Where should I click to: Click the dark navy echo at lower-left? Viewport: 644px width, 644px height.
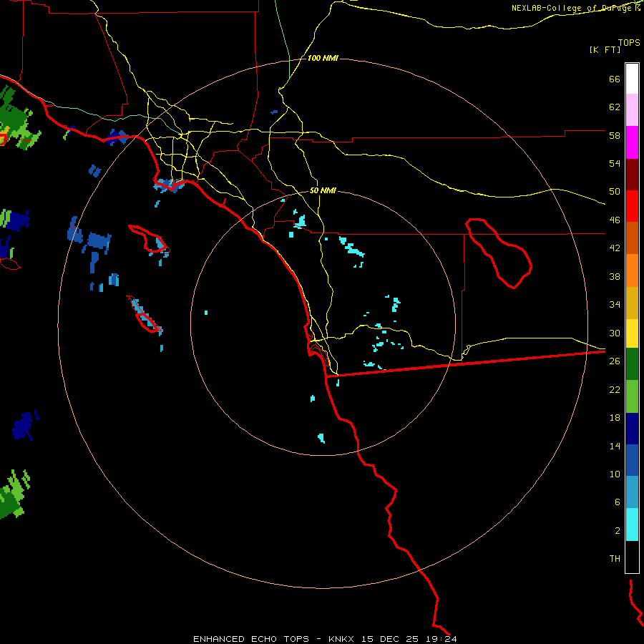coord(25,425)
